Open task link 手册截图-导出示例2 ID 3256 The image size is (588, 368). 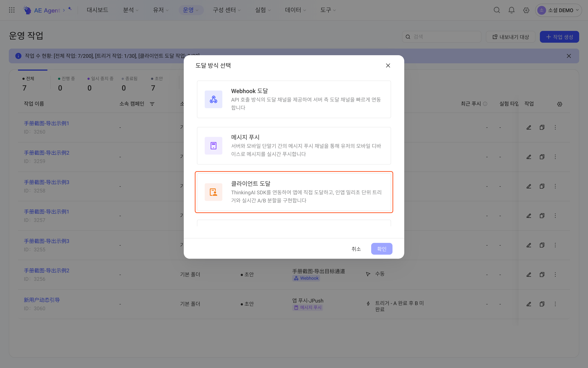click(x=46, y=270)
